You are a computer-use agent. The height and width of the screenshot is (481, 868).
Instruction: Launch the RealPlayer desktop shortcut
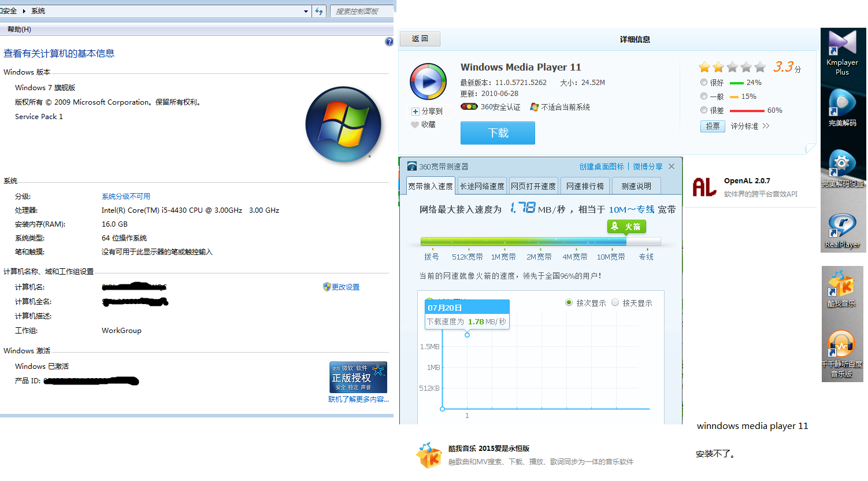tap(842, 230)
